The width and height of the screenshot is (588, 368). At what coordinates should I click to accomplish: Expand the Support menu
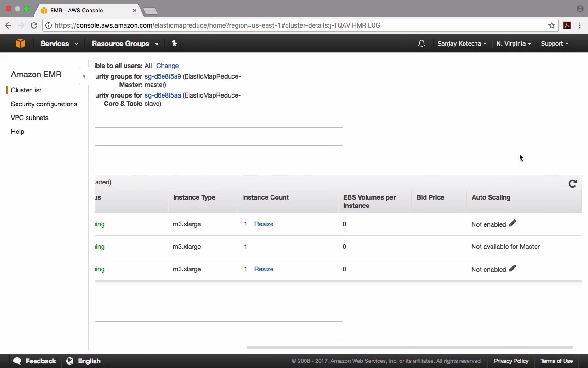coord(554,44)
